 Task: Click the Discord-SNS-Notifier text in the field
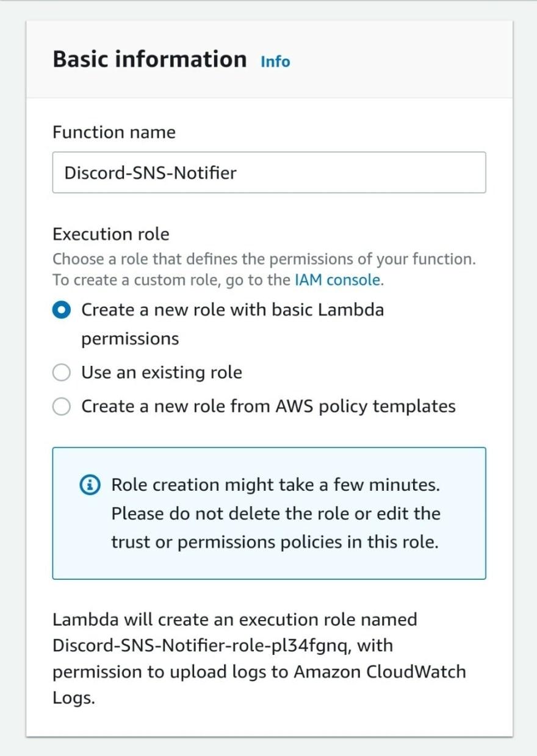[150, 173]
